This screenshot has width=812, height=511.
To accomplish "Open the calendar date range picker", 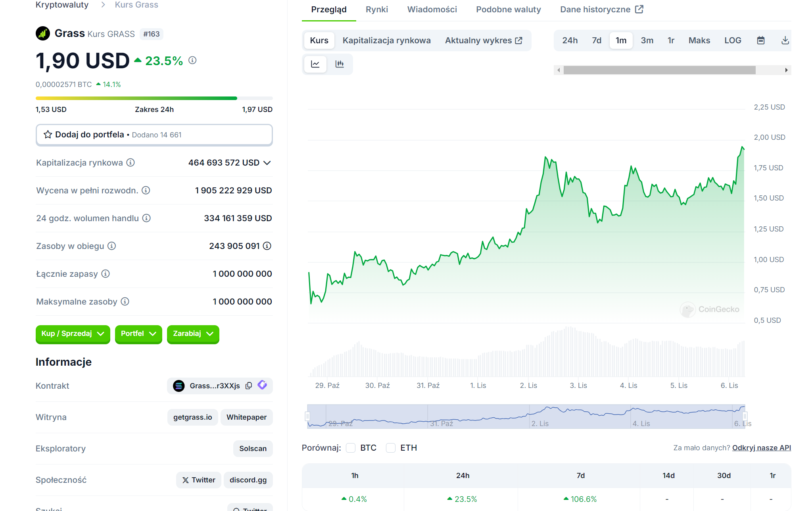I will click(x=760, y=40).
